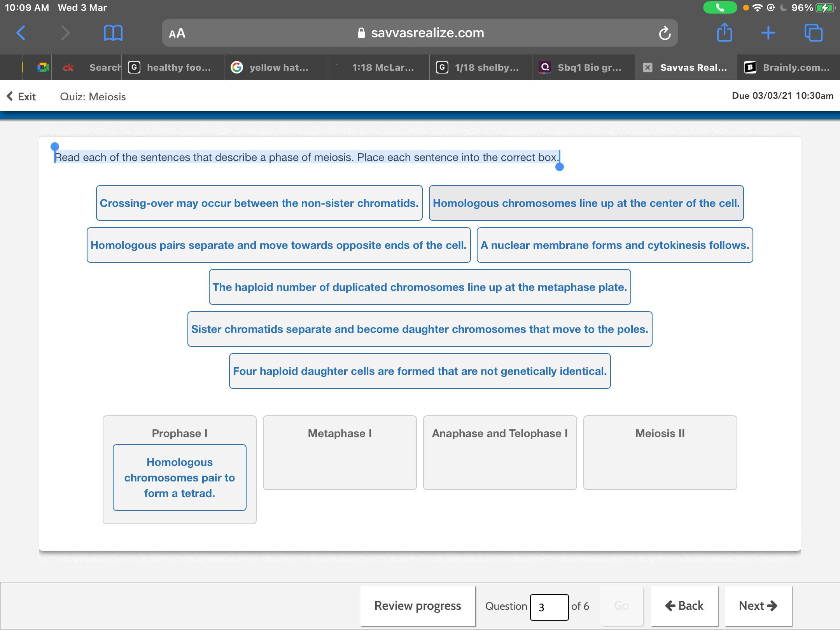Go to the Next question
840x630 pixels.
(x=758, y=606)
